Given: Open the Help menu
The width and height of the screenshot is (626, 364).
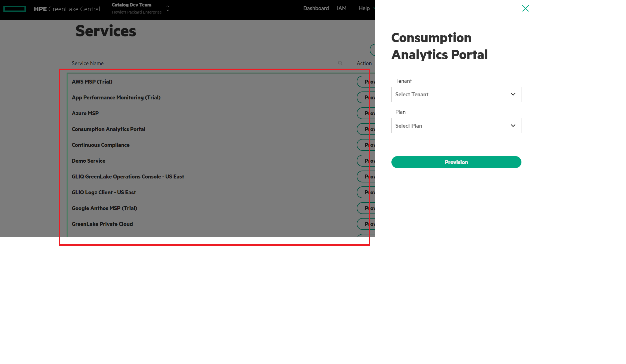Looking at the screenshot, I should [x=364, y=8].
